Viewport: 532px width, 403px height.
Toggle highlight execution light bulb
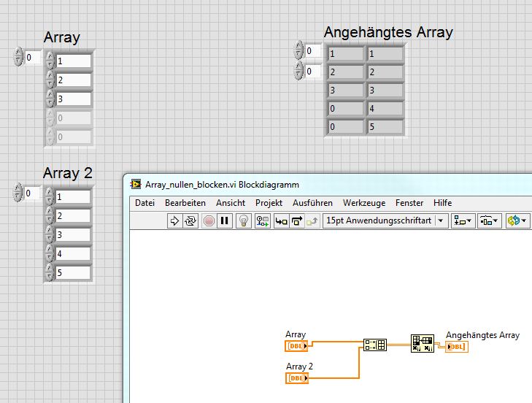tap(243, 221)
